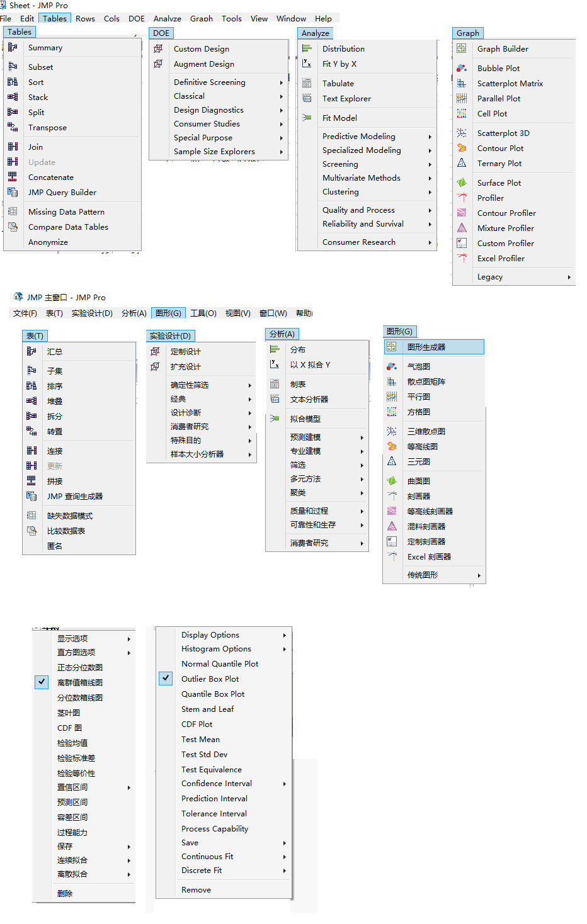
Task: Click the 气泡图 icon in Chinese Graph menu
Action: click(391, 366)
